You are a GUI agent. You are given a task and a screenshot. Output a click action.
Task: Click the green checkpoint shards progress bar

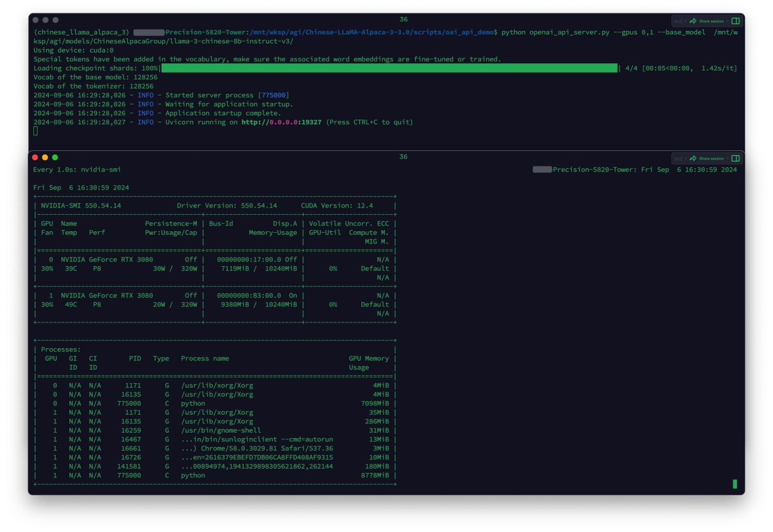click(x=390, y=68)
